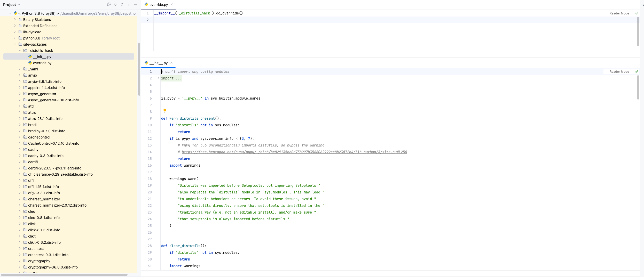
Task: Close the override.py tab
Action: click(x=172, y=4)
